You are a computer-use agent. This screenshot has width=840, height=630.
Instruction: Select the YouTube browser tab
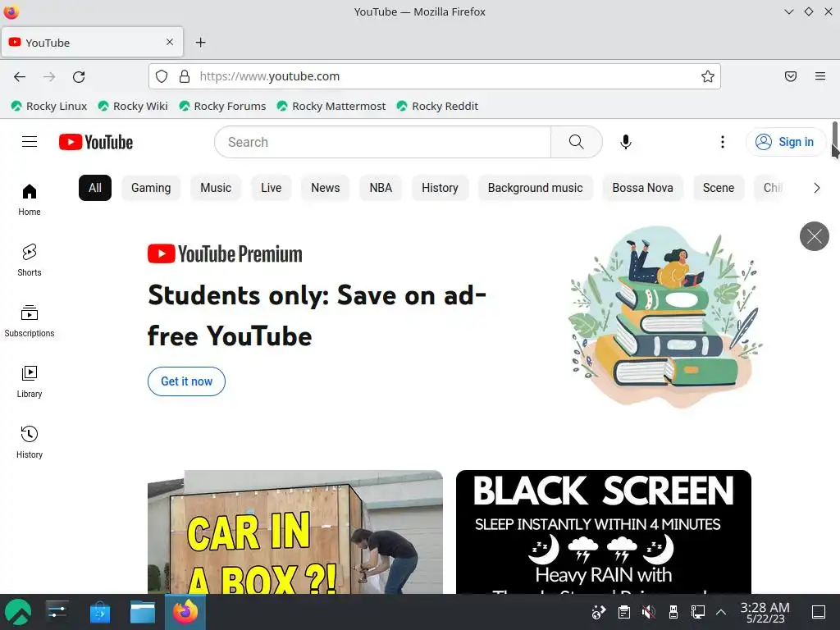[x=92, y=43]
